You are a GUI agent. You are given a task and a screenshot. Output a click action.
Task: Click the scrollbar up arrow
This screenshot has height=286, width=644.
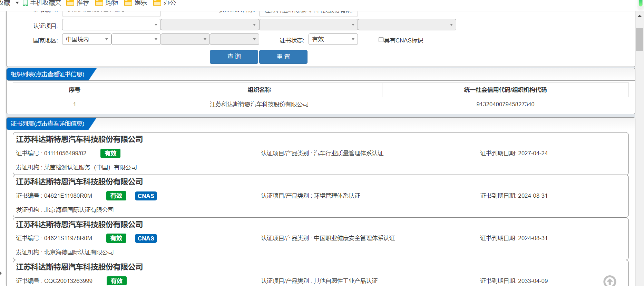[640, 16]
